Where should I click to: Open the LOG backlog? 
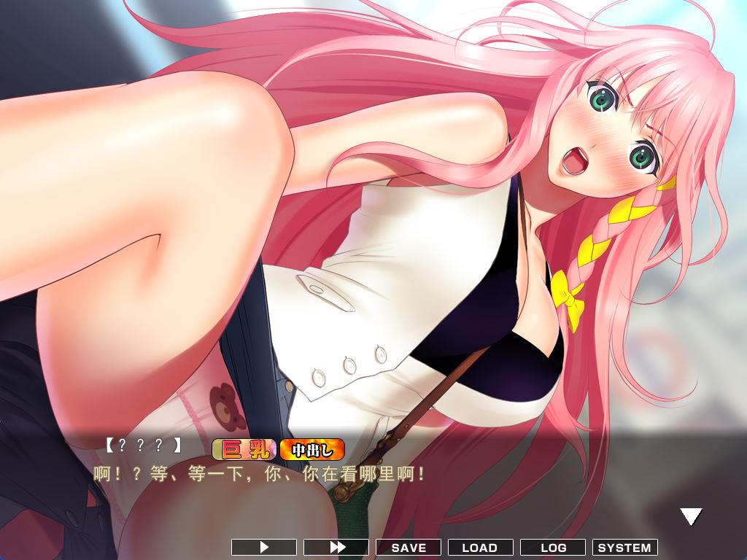tap(553, 547)
